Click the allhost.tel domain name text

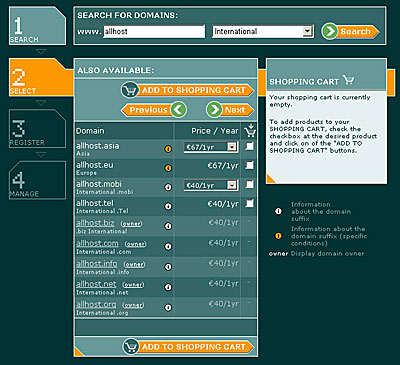tap(95, 203)
